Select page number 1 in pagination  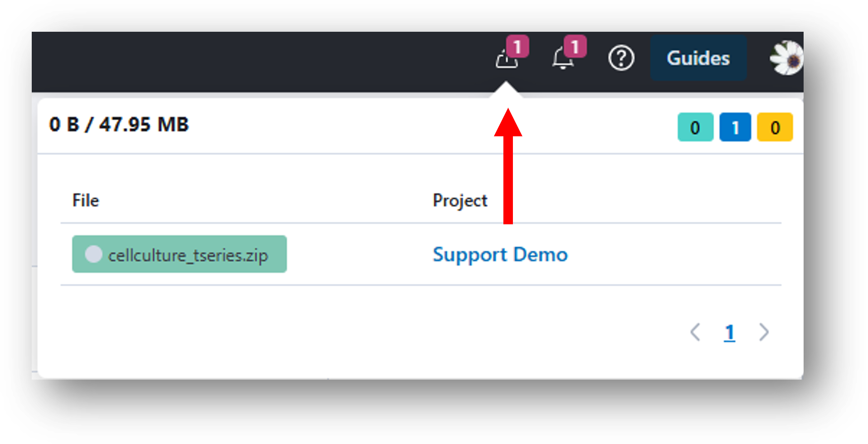(x=729, y=332)
